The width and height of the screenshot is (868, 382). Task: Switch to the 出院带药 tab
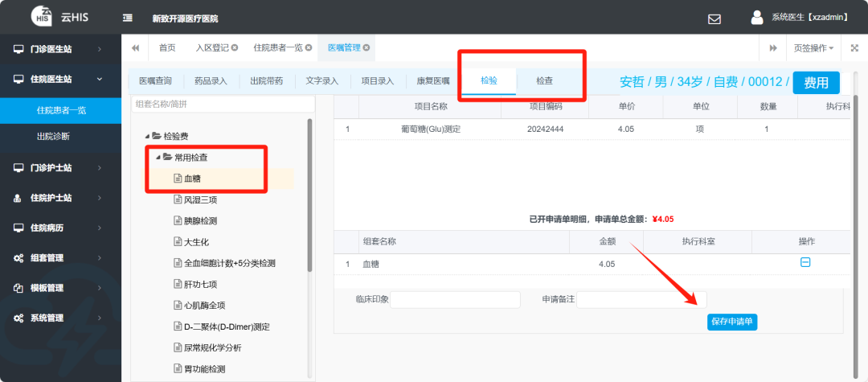pyautogui.click(x=267, y=81)
